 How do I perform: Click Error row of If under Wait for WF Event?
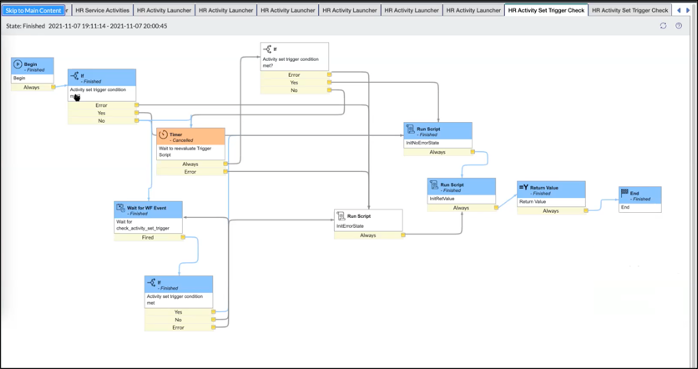179,327
